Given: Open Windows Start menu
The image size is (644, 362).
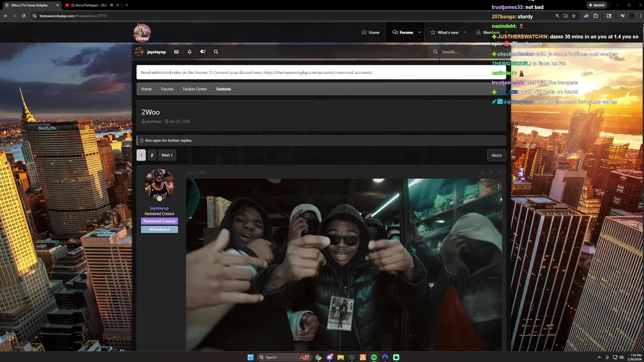Looking at the screenshot, I should pyautogui.click(x=251, y=357).
